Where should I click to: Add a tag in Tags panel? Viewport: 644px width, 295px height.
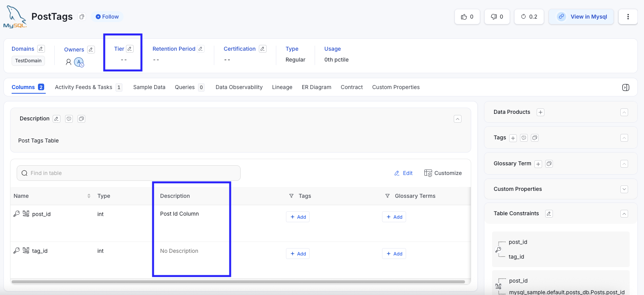click(x=513, y=138)
